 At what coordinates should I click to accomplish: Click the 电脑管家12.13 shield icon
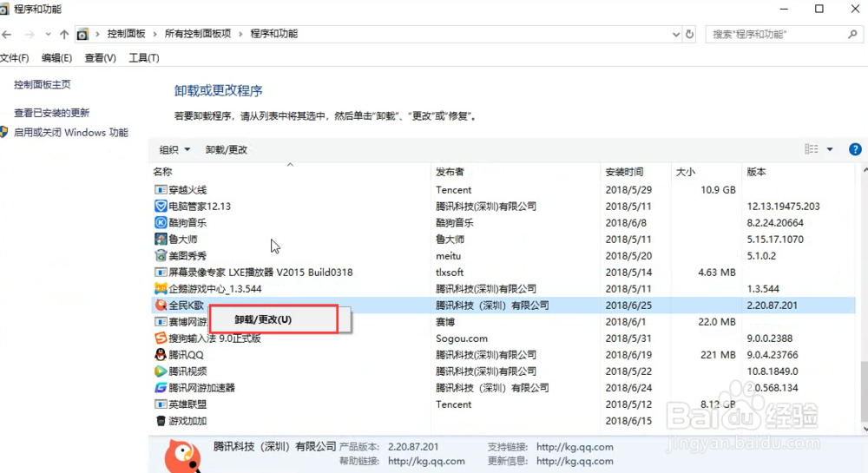point(161,207)
